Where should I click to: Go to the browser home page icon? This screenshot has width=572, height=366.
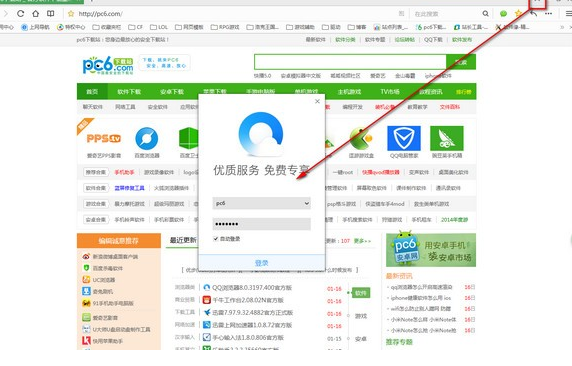pyautogui.click(x=35, y=14)
